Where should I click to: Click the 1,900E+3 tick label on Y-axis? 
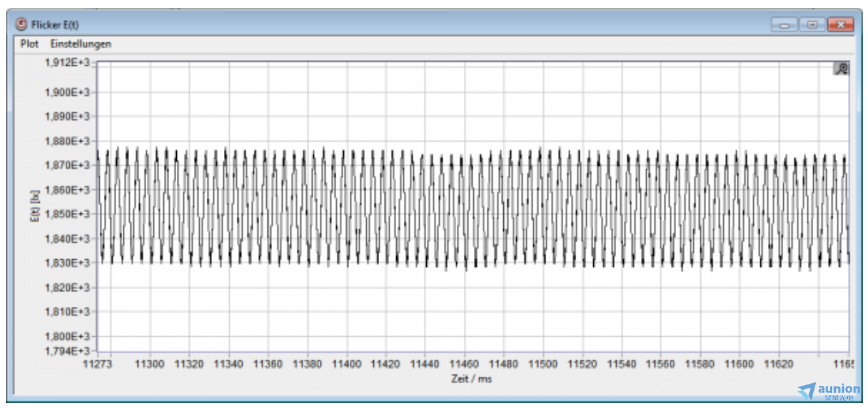coord(67,92)
